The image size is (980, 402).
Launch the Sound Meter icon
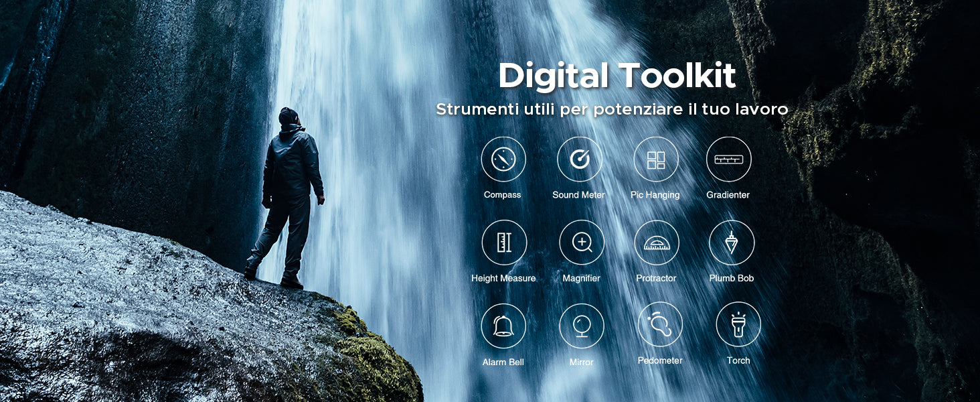click(579, 159)
